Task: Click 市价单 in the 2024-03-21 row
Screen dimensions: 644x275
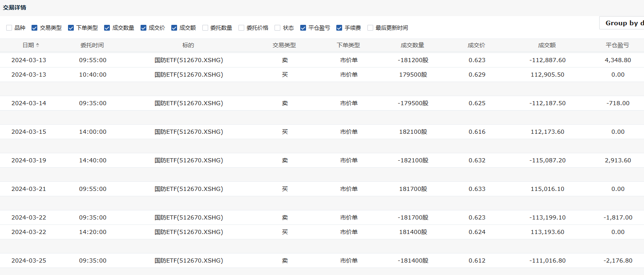Action: (349, 189)
